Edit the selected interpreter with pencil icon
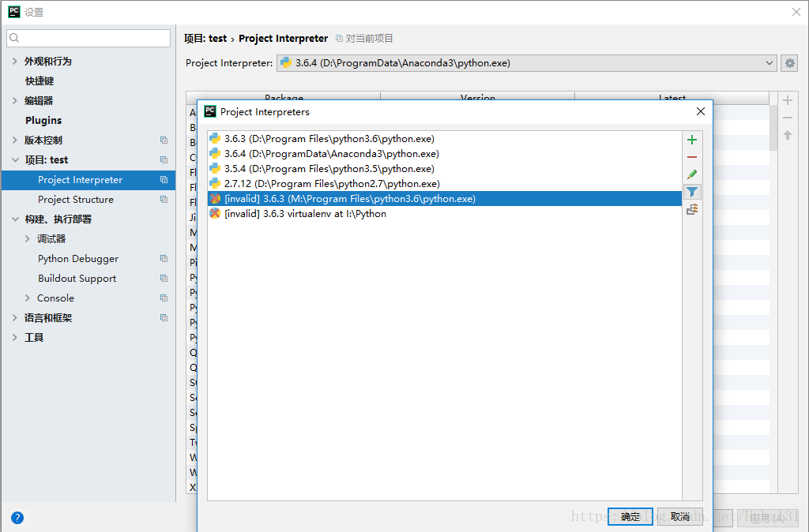The width and height of the screenshot is (809, 532). coord(692,174)
